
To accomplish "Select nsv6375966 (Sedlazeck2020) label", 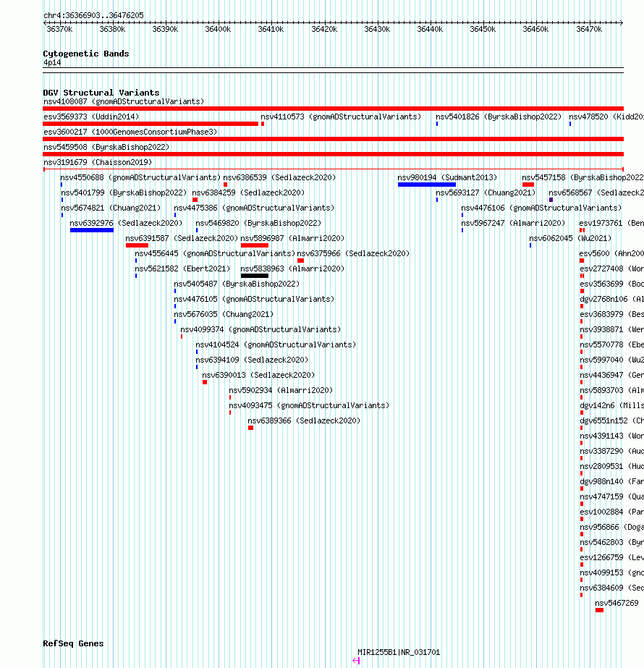I will (353, 253).
